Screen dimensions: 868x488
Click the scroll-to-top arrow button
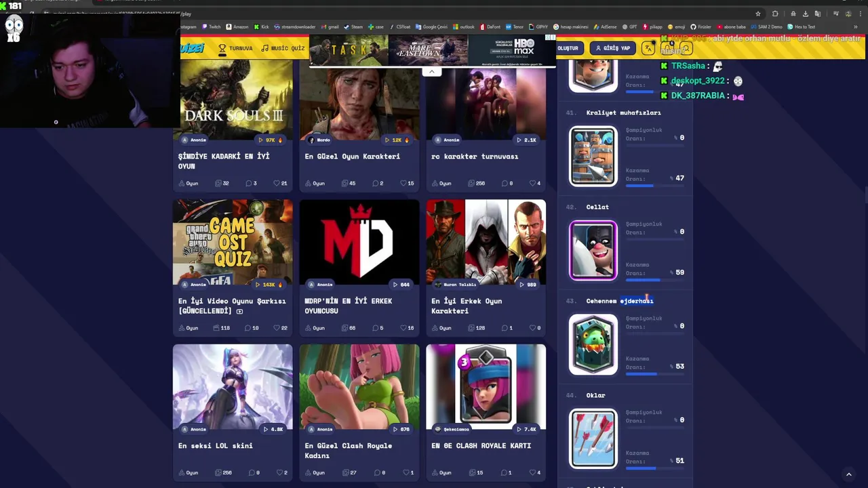point(848,474)
